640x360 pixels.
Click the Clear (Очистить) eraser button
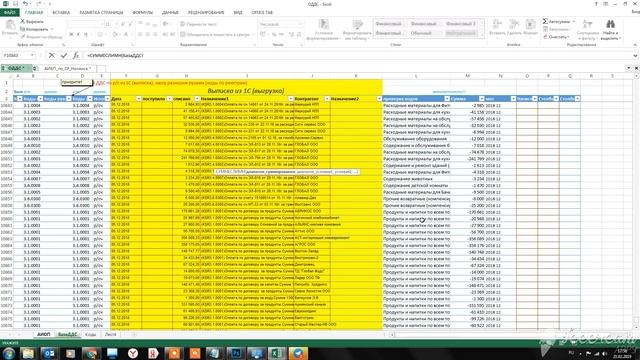(556, 37)
